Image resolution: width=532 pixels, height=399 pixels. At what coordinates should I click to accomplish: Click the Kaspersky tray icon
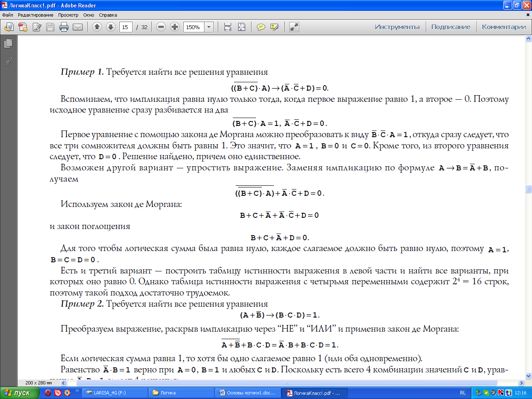pyautogui.click(x=501, y=393)
